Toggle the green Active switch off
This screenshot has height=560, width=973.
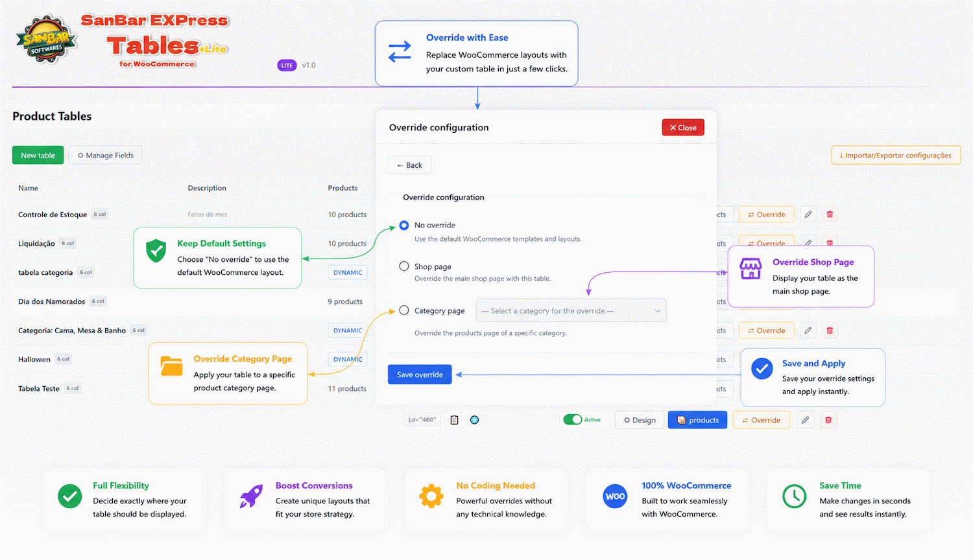[x=573, y=420]
